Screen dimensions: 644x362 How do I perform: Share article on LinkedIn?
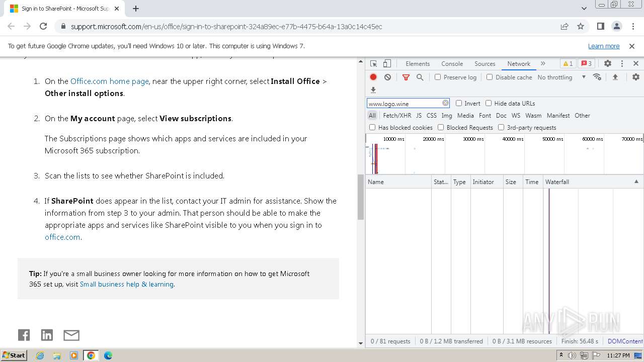coord(47,335)
